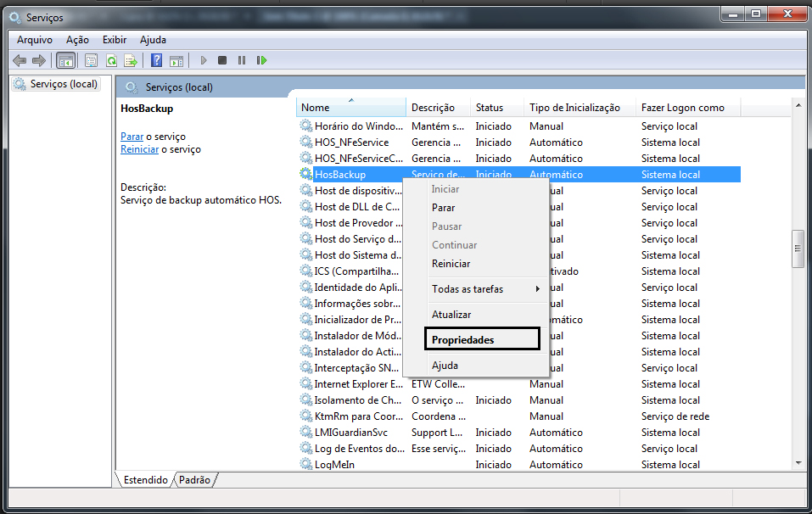Switch to the Padrão tab
Screen dimensions: 812x514
[x=194, y=479]
